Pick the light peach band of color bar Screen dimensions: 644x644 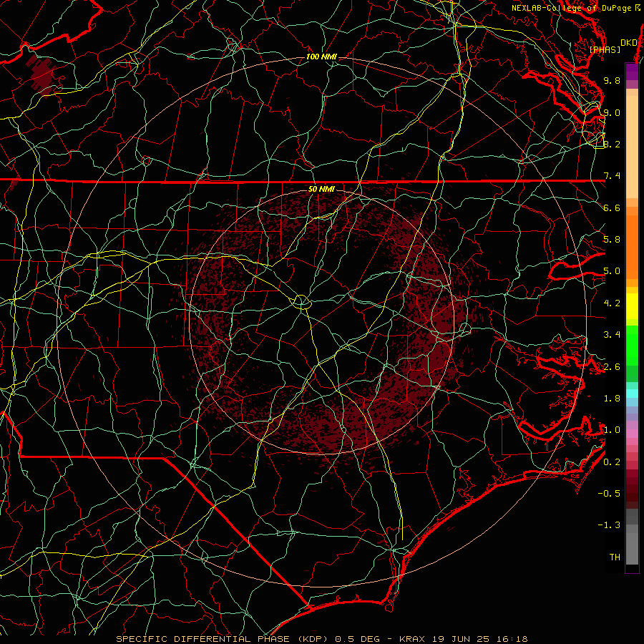(x=632, y=146)
